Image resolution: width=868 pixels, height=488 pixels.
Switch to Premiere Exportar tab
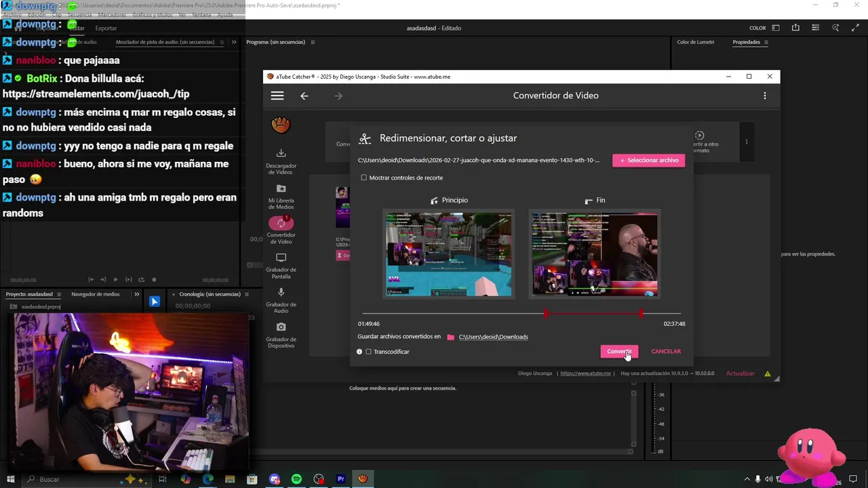[106, 28]
